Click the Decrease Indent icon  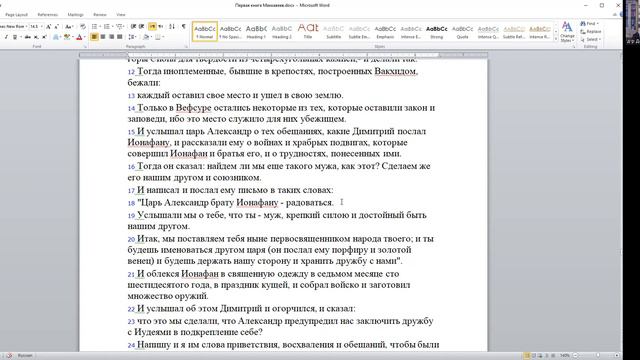[133, 27]
